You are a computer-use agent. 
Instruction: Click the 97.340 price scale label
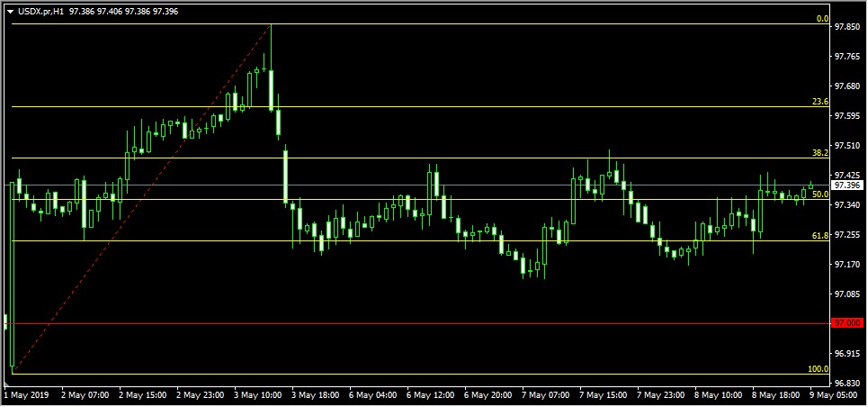point(847,205)
